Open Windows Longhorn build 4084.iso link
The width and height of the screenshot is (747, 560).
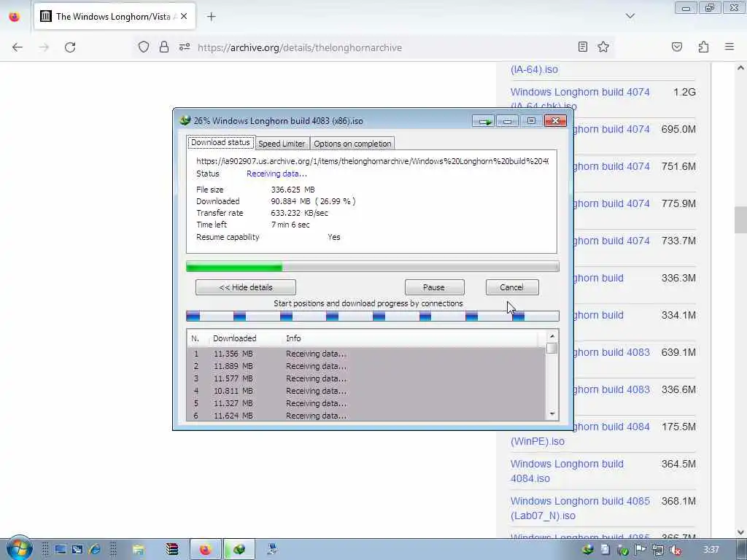click(567, 471)
